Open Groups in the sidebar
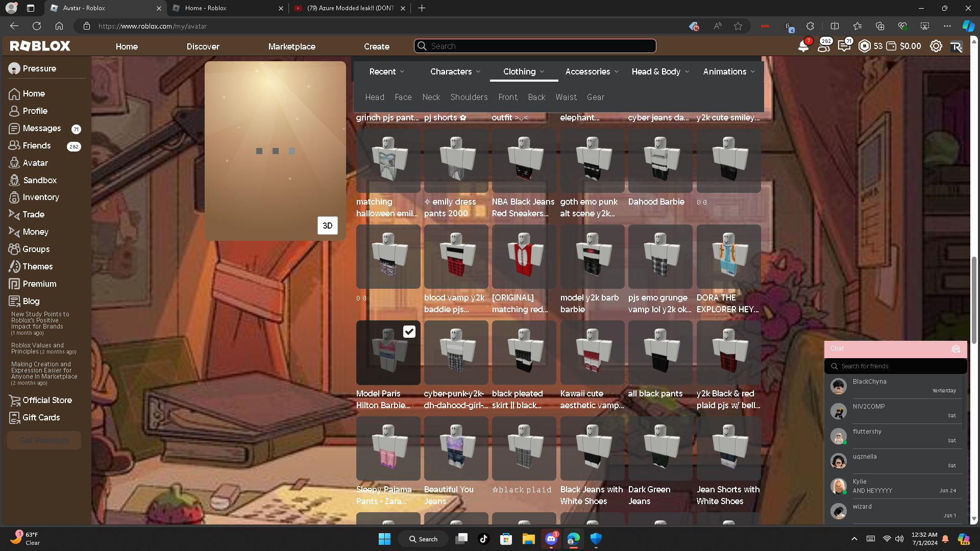 click(x=30, y=249)
